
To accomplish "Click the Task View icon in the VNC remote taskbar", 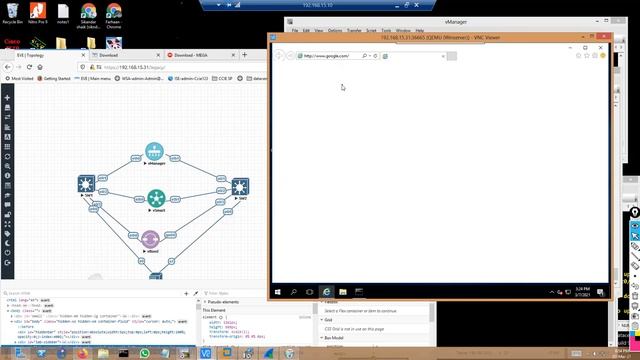I will pos(309,292).
